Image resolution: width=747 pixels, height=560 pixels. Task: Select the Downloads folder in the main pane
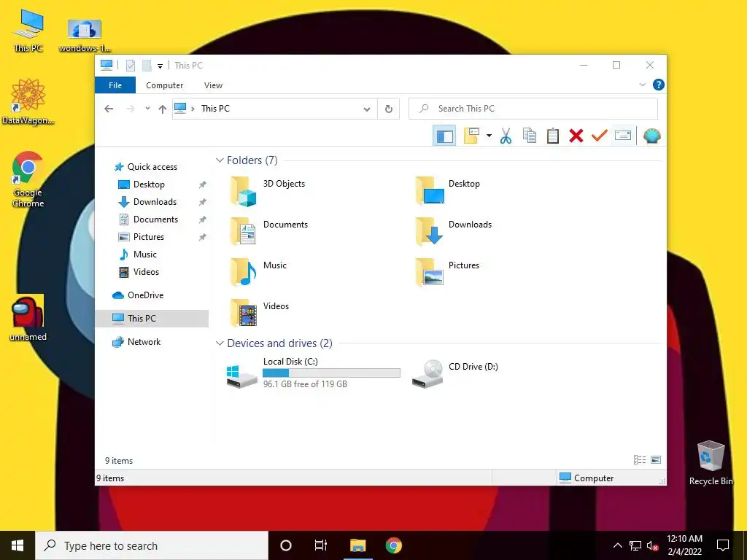(455, 232)
